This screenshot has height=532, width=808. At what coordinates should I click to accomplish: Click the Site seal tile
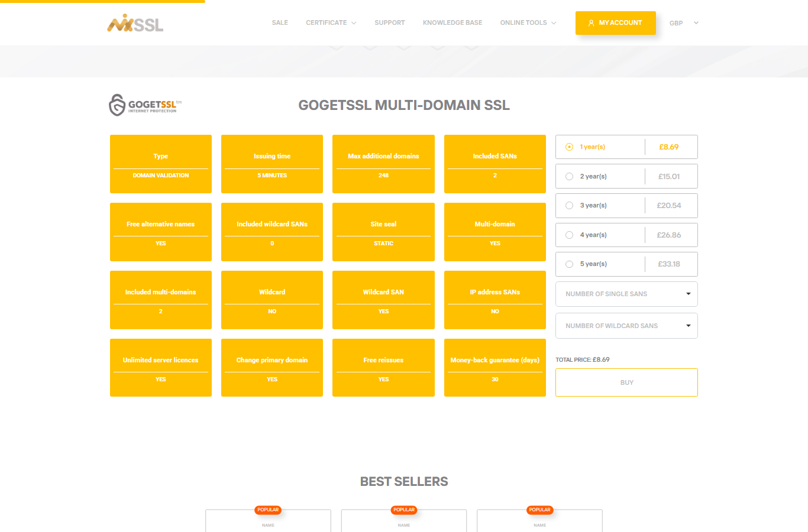tap(383, 232)
